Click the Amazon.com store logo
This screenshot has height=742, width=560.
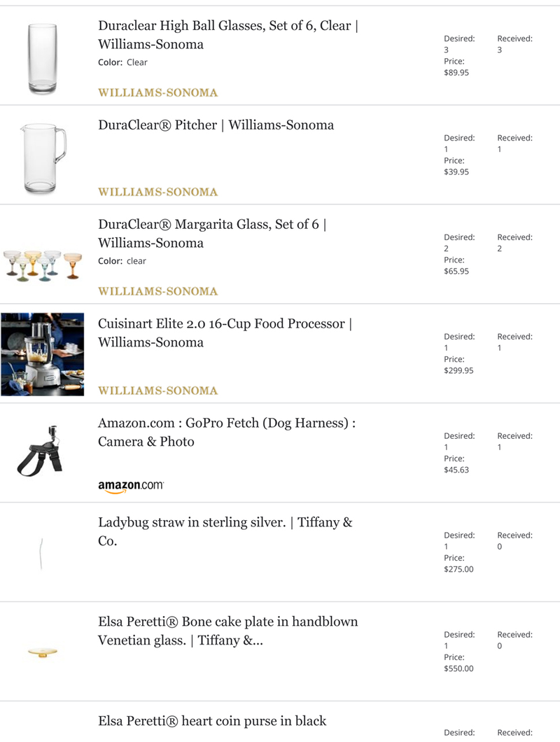[131, 486]
